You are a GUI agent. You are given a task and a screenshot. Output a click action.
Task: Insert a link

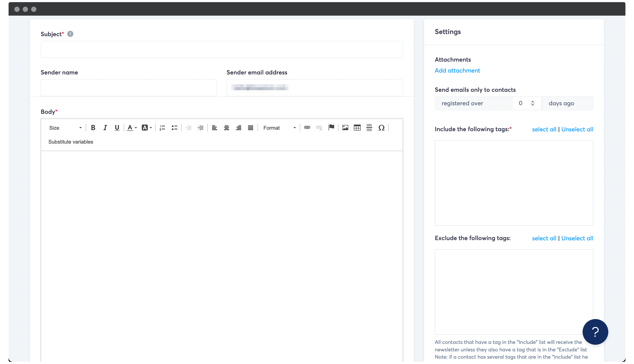[x=307, y=128]
